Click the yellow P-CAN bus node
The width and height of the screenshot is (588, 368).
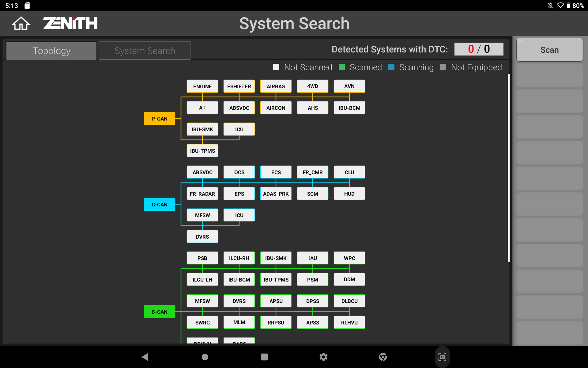pyautogui.click(x=159, y=119)
